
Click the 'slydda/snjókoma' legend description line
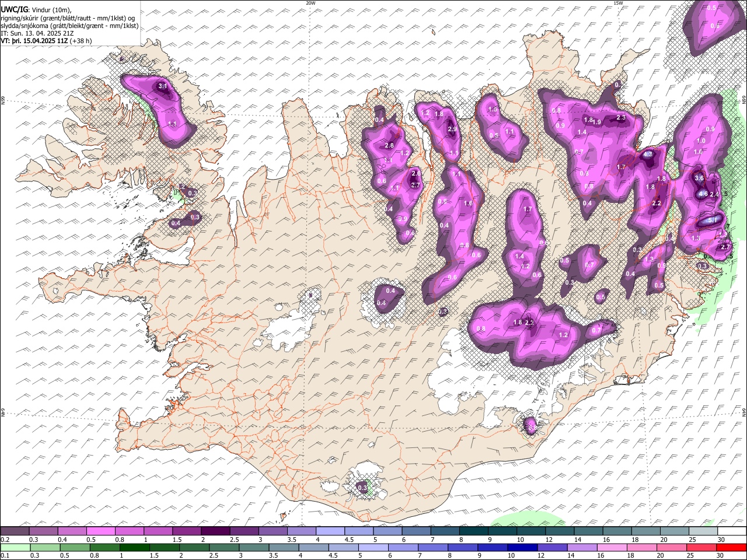[69, 26]
